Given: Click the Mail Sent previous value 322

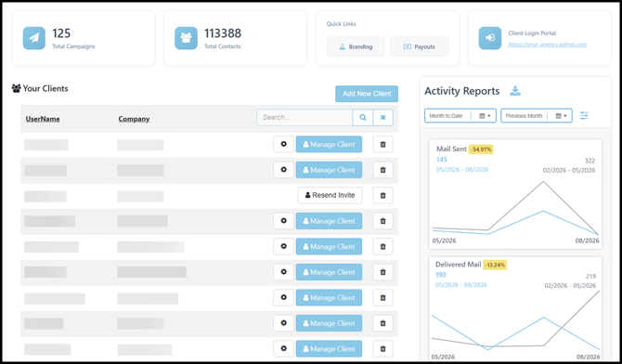Looking at the screenshot, I should [590, 161].
